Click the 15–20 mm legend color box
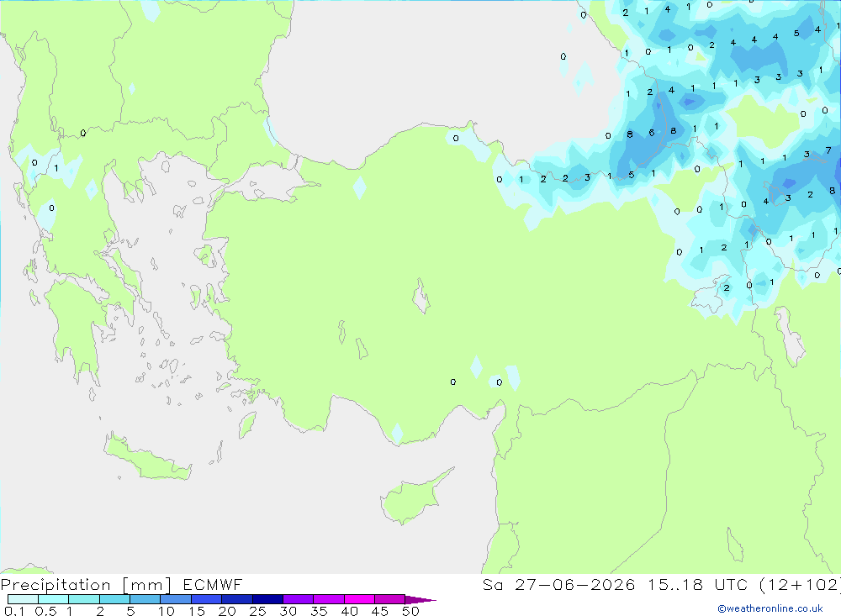This screenshot has height=616, width=841. [x=207, y=599]
